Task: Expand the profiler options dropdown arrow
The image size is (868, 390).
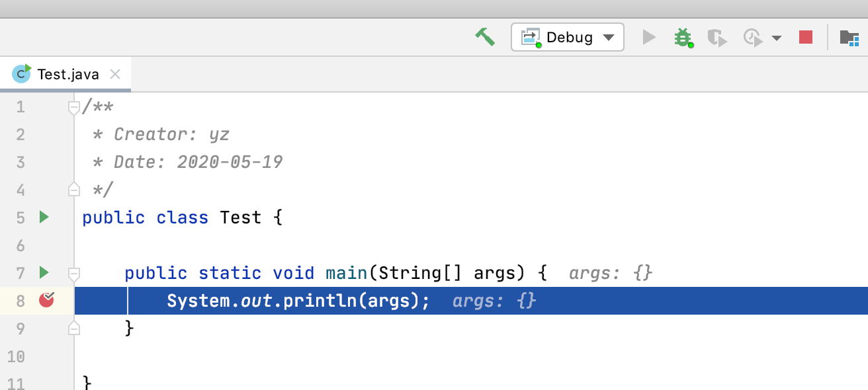Action: point(777,38)
